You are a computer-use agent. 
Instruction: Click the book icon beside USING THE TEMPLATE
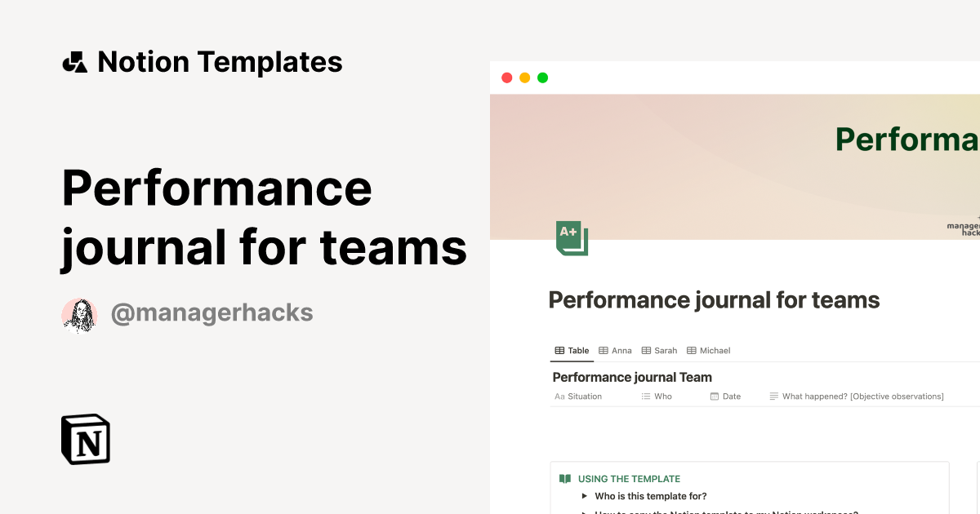pos(565,479)
